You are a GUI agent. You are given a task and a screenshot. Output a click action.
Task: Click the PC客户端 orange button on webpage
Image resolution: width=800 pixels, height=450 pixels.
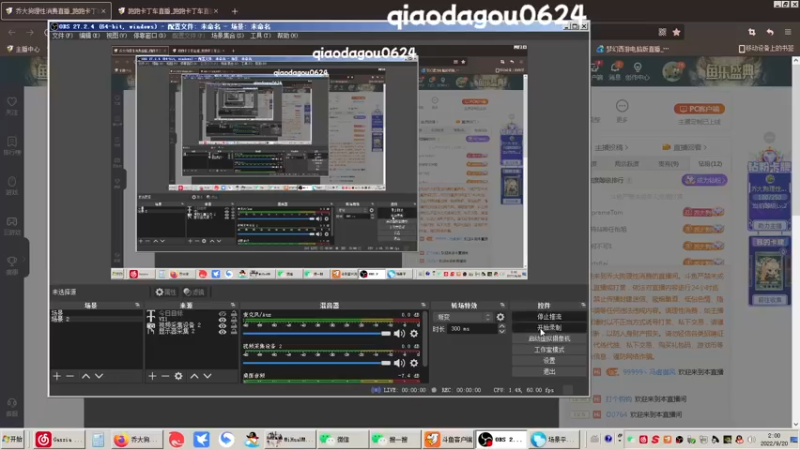[x=699, y=109]
